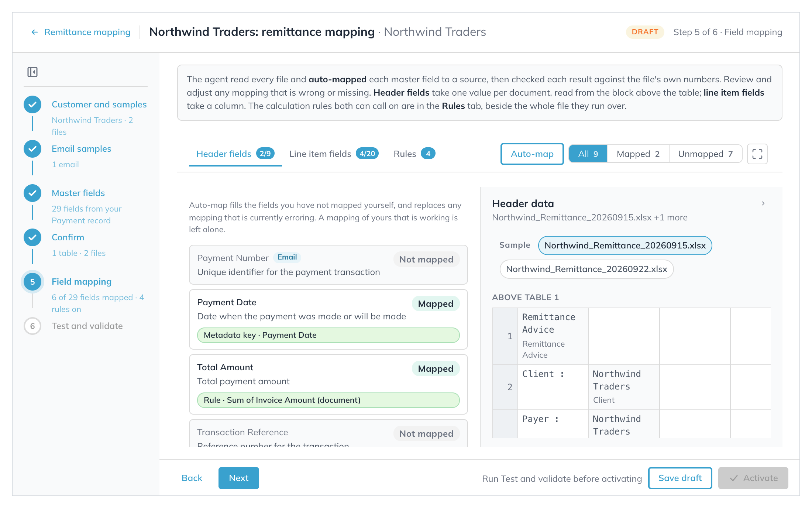Click Metadata key · Payment Date mapping

coord(328,335)
